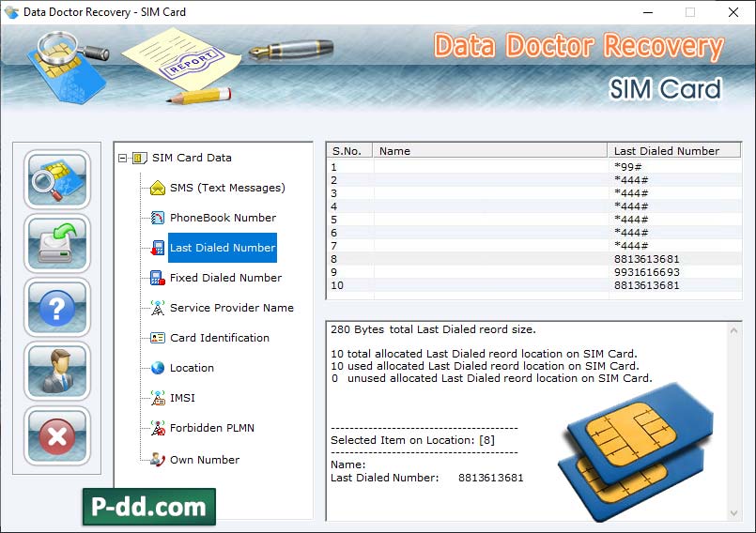Click the Forbidden PLMN icon
Screen dimensions: 756x533
pos(158,428)
